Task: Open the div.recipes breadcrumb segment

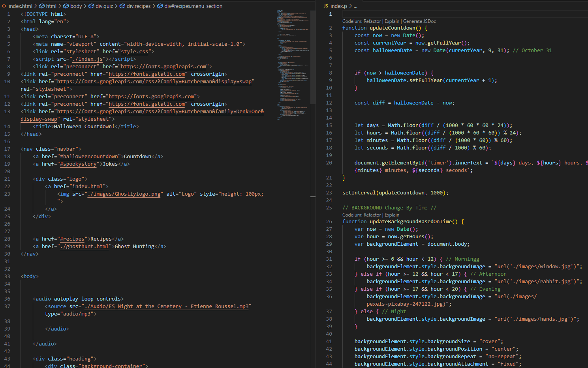Action: tap(135, 6)
